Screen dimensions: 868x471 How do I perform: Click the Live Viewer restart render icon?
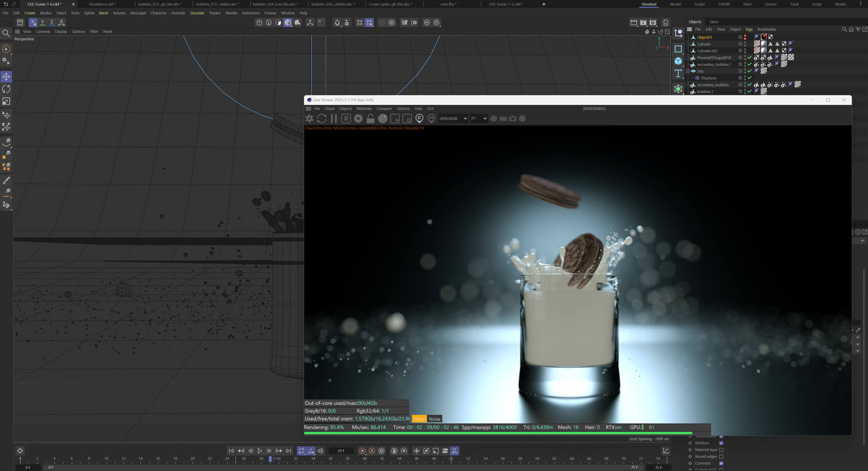coord(322,119)
